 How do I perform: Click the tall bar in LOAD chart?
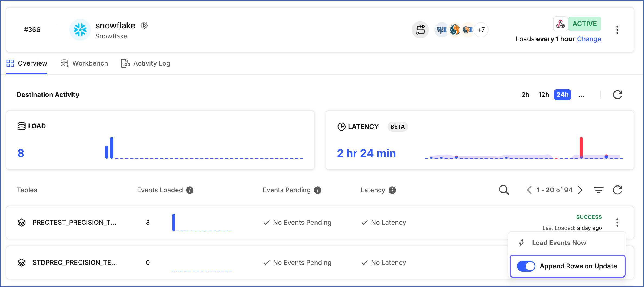tap(112, 148)
